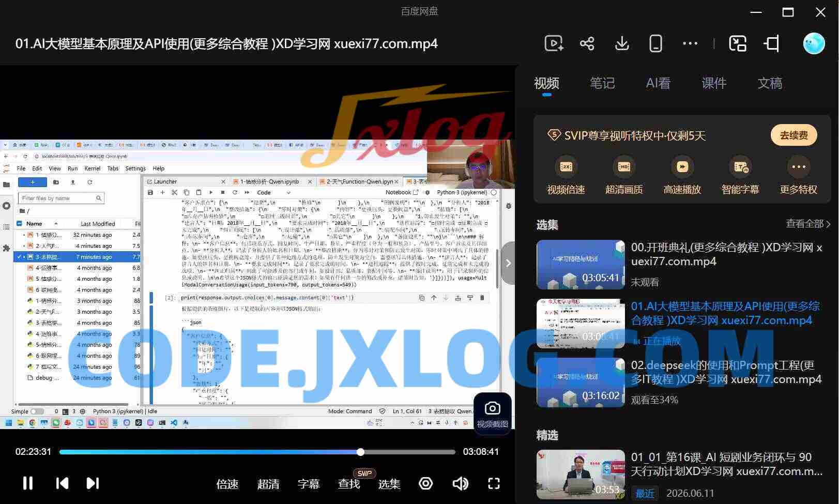Switch to the 文稿 tab

coord(770,83)
